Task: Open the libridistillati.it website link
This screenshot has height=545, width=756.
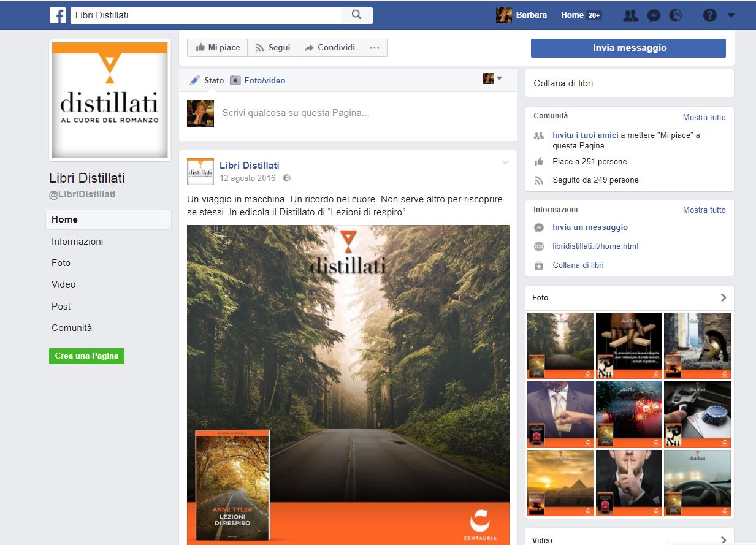Action: (x=595, y=246)
